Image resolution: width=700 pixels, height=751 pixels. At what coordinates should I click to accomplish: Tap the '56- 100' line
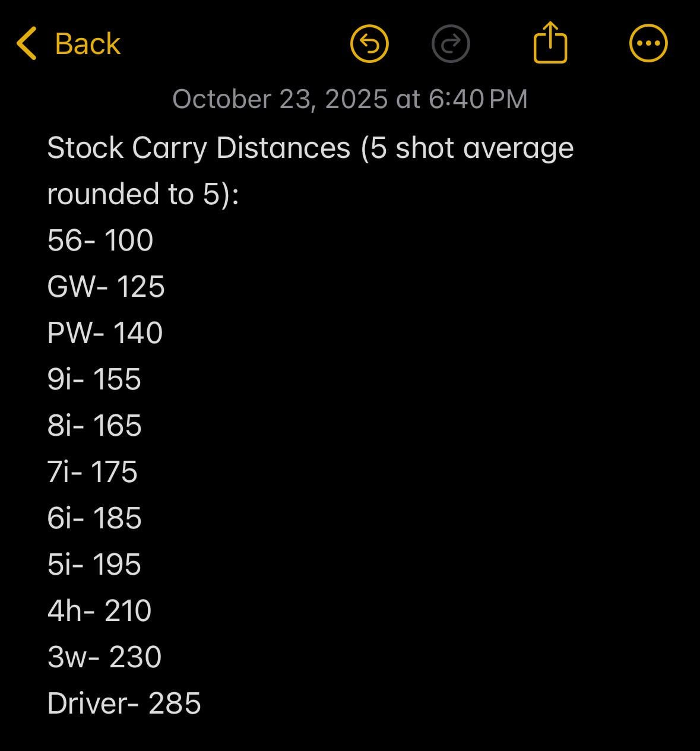pos(100,240)
